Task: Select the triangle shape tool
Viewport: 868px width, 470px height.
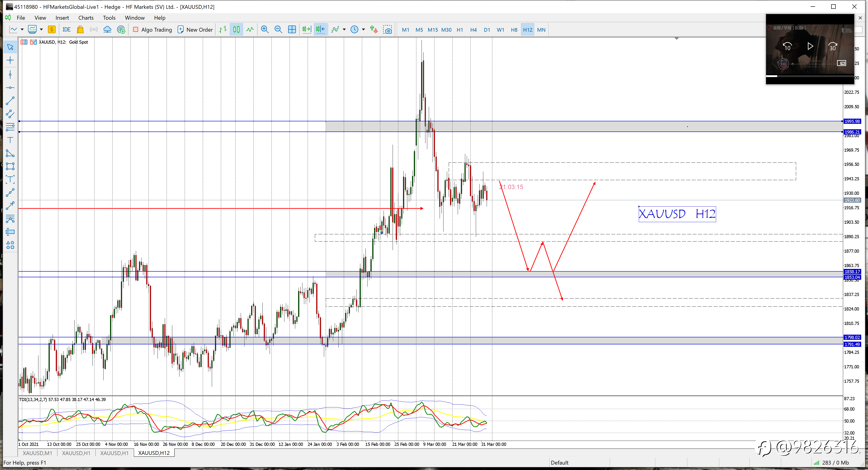Action: (10, 153)
